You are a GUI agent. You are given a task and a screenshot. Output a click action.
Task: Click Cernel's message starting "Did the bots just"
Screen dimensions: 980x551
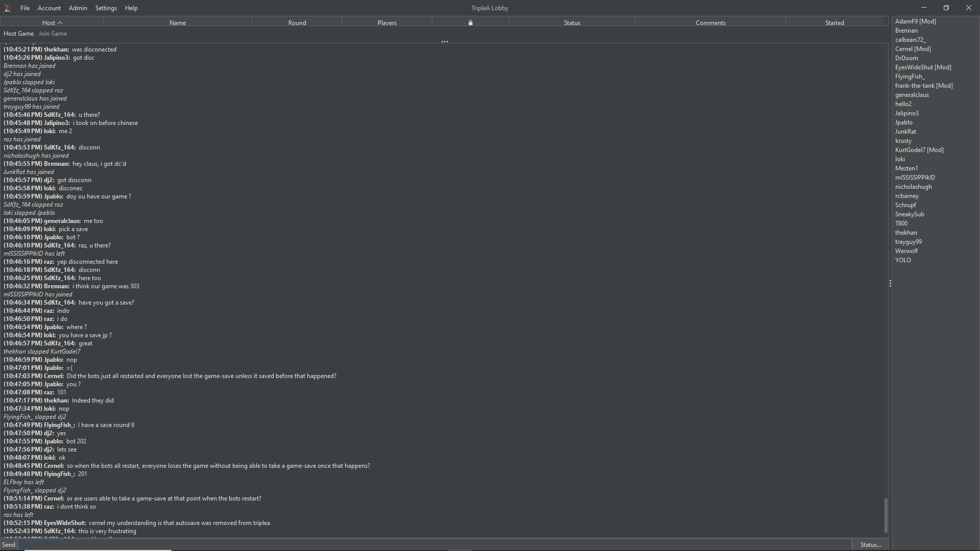(x=202, y=376)
